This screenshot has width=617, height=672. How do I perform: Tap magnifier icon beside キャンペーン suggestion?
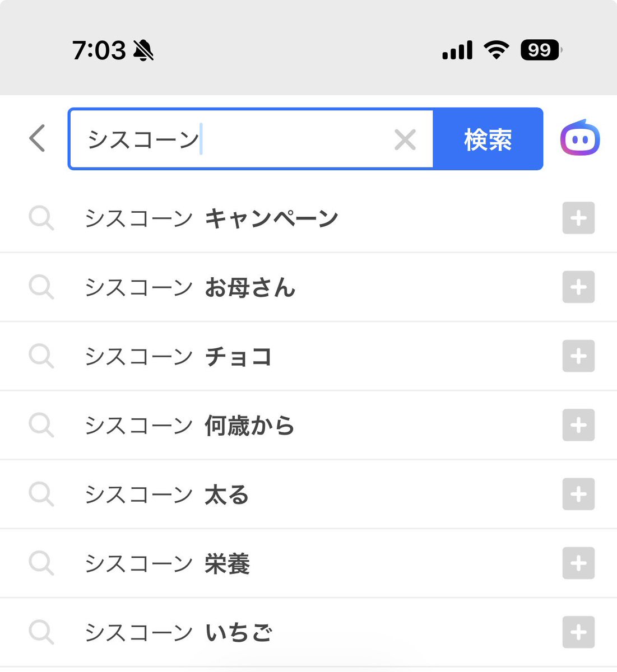click(x=41, y=218)
